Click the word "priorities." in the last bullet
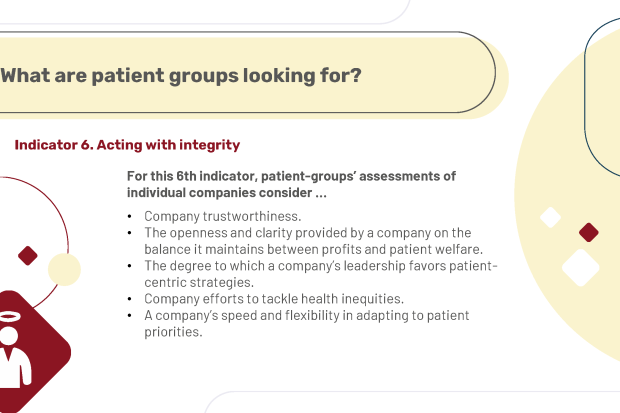 point(173,332)
